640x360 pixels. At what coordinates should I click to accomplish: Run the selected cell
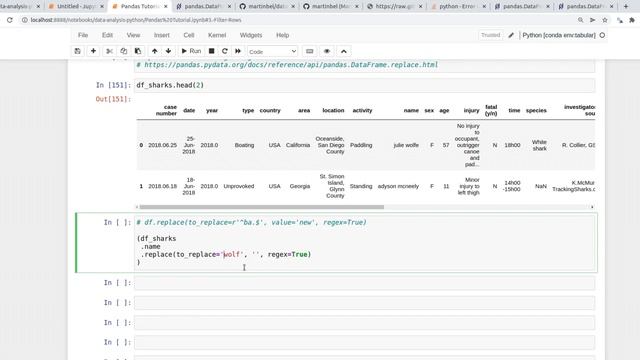pos(191,51)
